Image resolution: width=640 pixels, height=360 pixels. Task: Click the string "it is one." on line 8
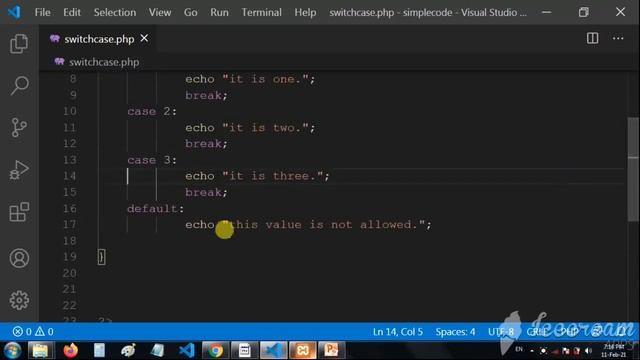point(265,79)
